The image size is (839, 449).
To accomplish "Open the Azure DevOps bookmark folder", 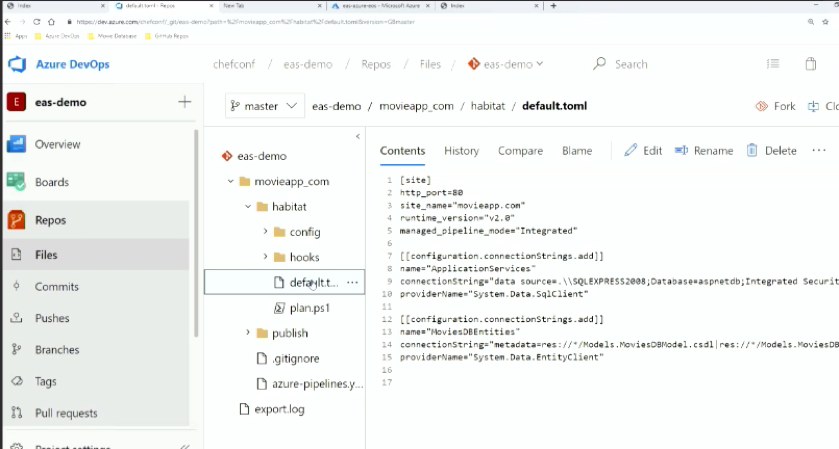I will pyautogui.click(x=58, y=36).
